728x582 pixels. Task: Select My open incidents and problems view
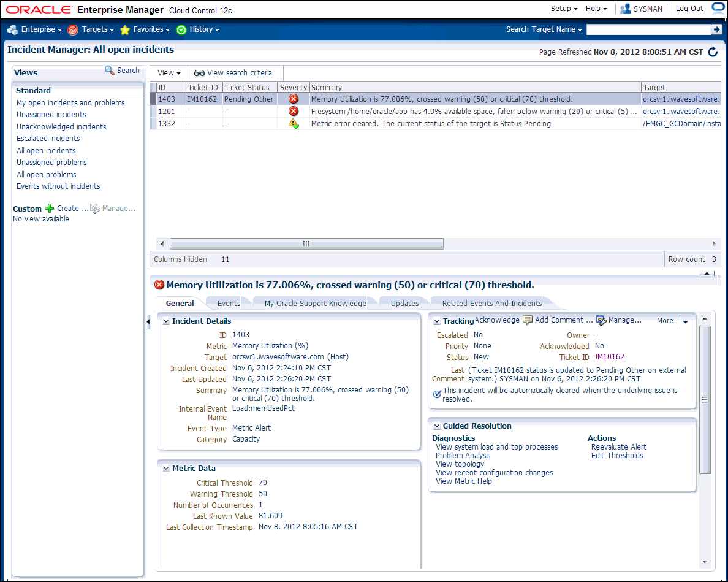pyautogui.click(x=70, y=102)
